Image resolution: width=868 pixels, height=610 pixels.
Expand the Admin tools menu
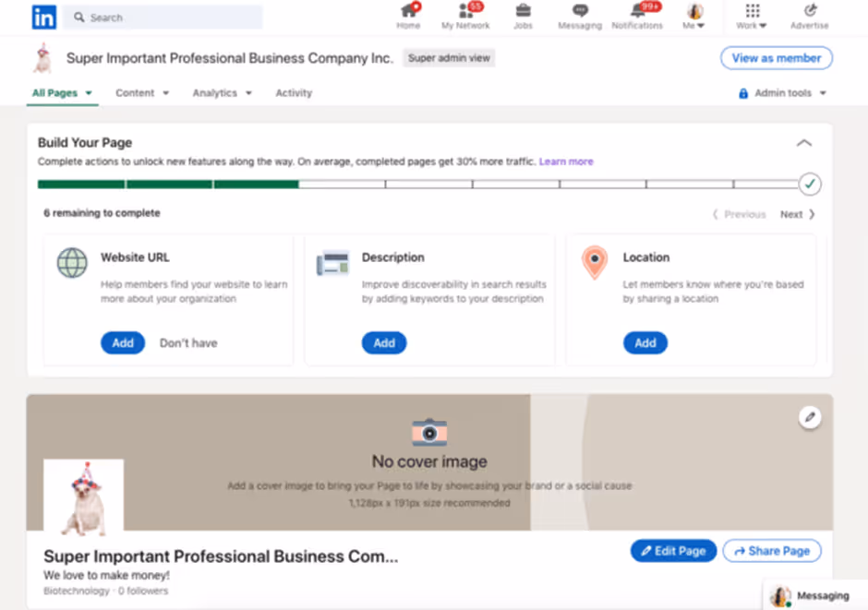pos(782,92)
